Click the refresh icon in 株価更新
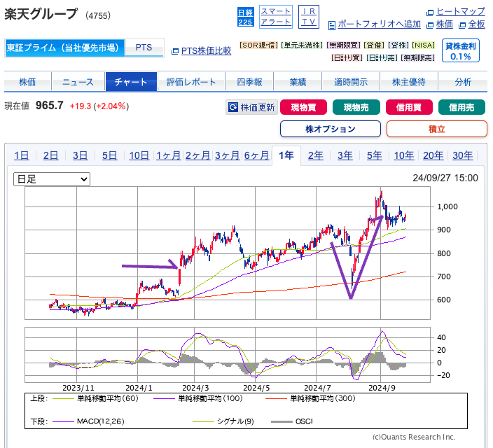Viewport: 493px width, 448px height. (233, 108)
